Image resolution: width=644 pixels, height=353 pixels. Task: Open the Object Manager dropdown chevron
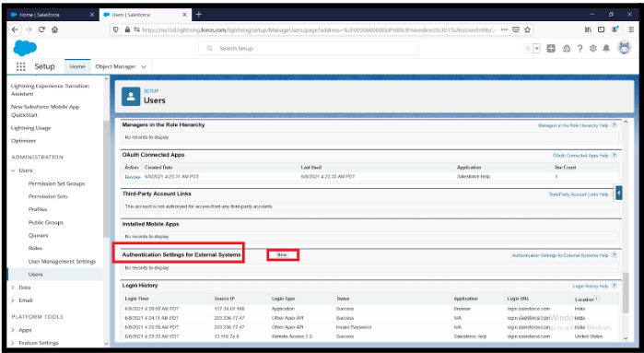pyautogui.click(x=144, y=66)
